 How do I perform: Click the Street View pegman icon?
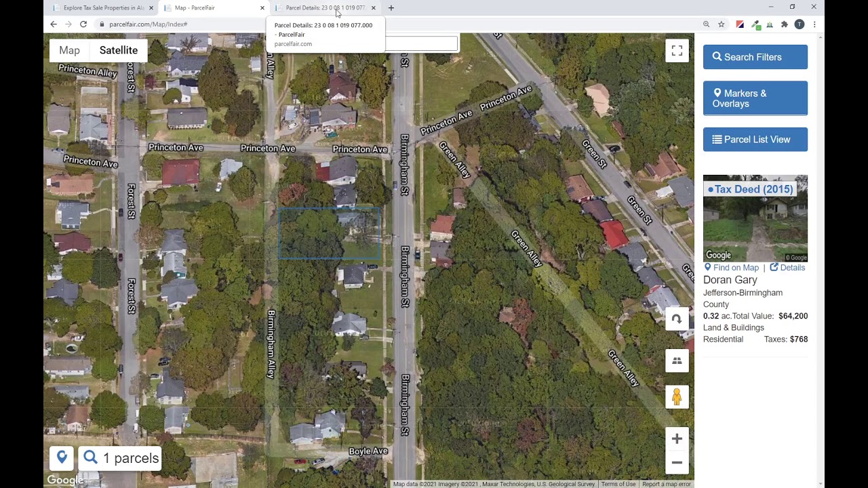click(x=677, y=397)
